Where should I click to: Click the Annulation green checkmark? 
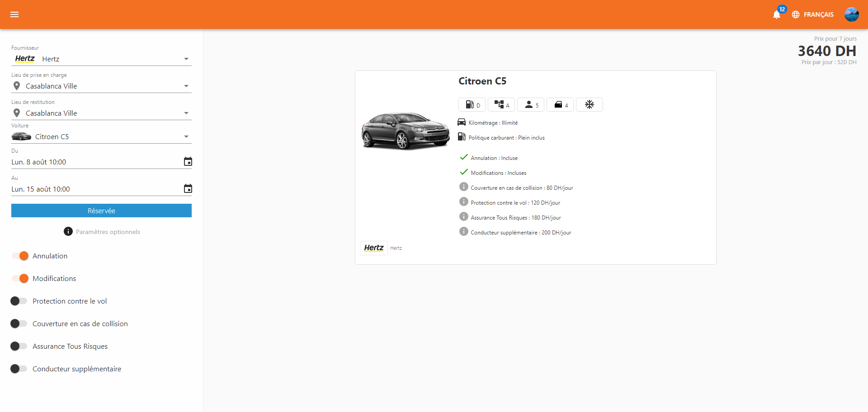click(464, 157)
